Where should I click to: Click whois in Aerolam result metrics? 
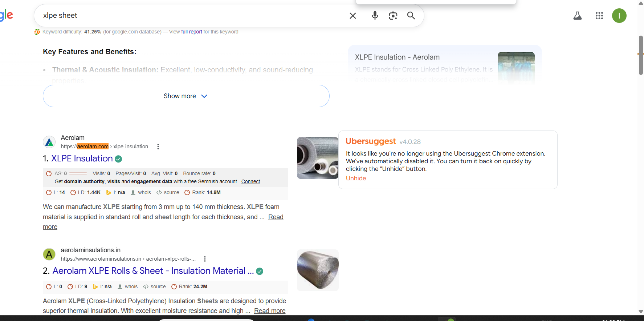(x=141, y=192)
